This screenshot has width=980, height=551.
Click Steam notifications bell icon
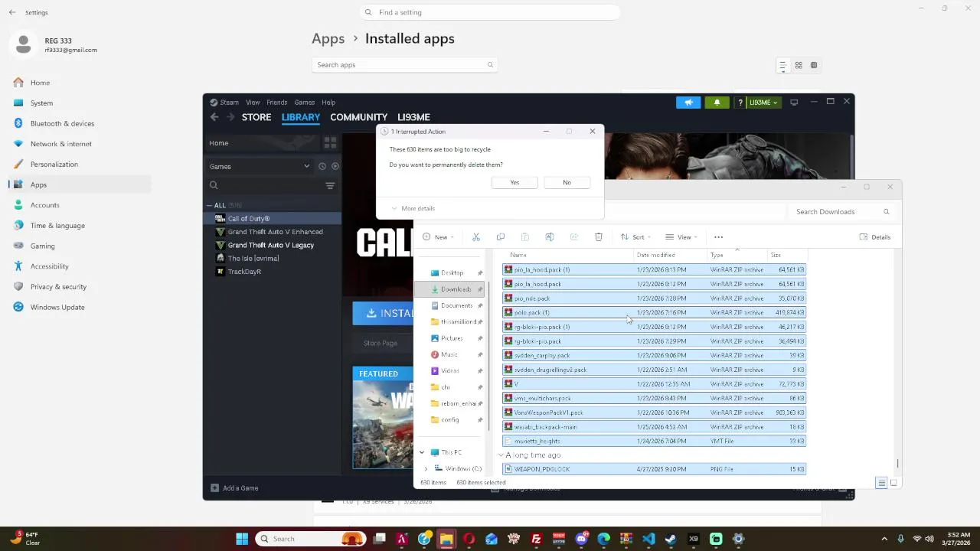pos(717,103)
